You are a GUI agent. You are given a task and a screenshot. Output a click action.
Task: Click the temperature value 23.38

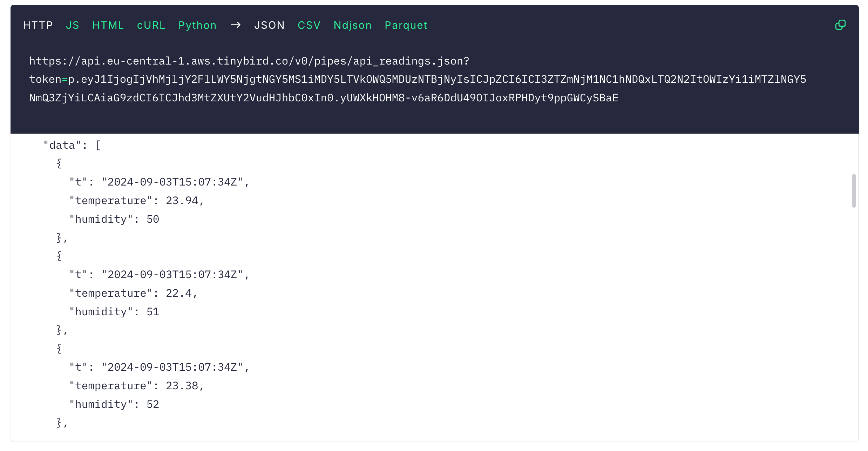(182, 386)
